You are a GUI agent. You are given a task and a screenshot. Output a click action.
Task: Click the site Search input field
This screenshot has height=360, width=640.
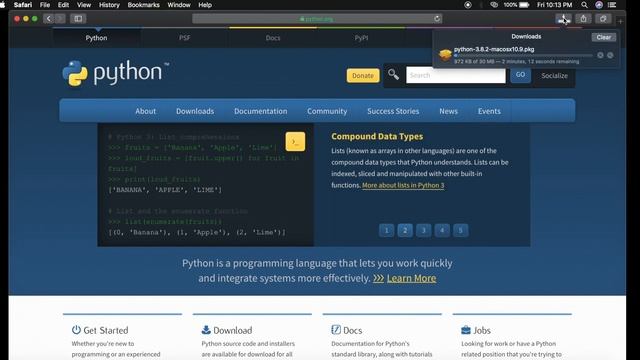(x=456, y=75)
